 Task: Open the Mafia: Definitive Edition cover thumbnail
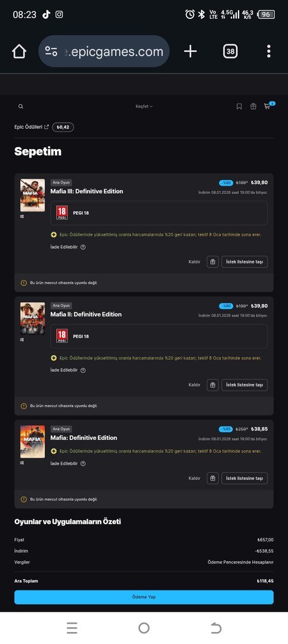[x=32, y=442]
